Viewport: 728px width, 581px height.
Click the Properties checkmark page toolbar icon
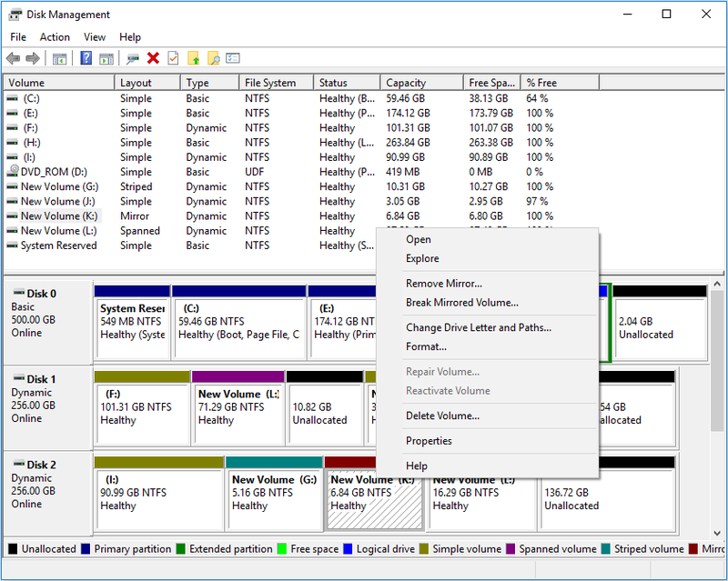point(173,58)
